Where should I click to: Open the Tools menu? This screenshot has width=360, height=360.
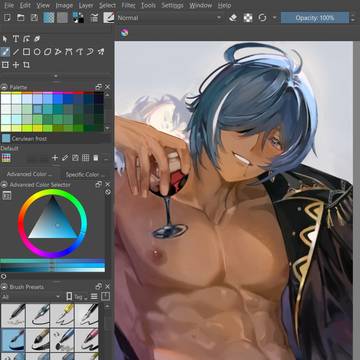(148, 5)
